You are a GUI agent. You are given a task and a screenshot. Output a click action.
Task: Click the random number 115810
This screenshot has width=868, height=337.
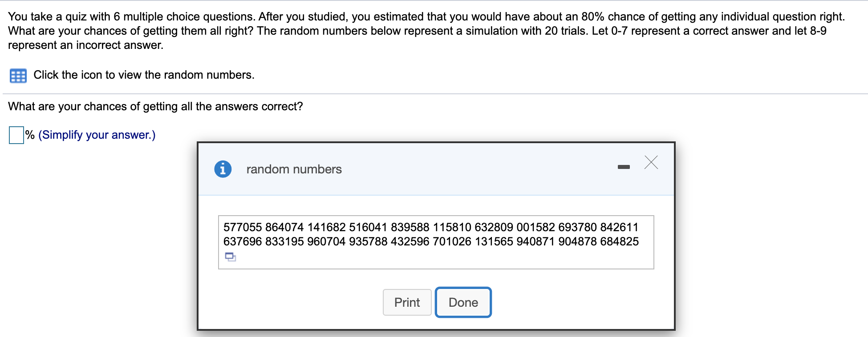click(452, 227)
